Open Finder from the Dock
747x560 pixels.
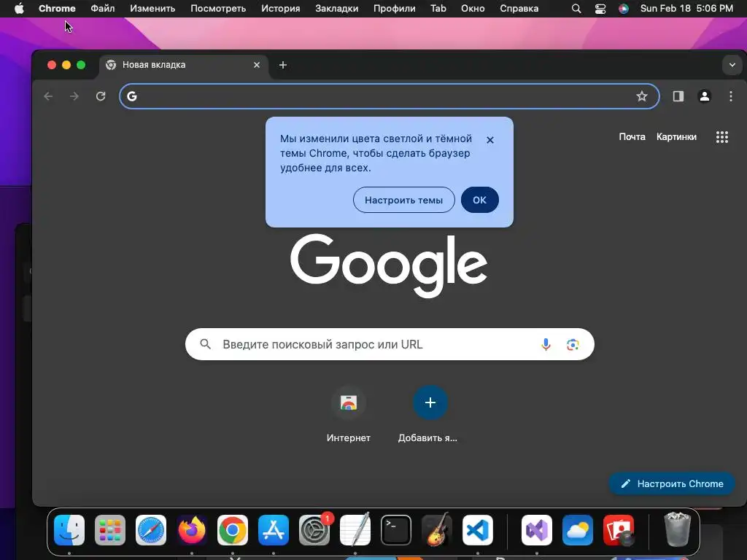point(69,530)
